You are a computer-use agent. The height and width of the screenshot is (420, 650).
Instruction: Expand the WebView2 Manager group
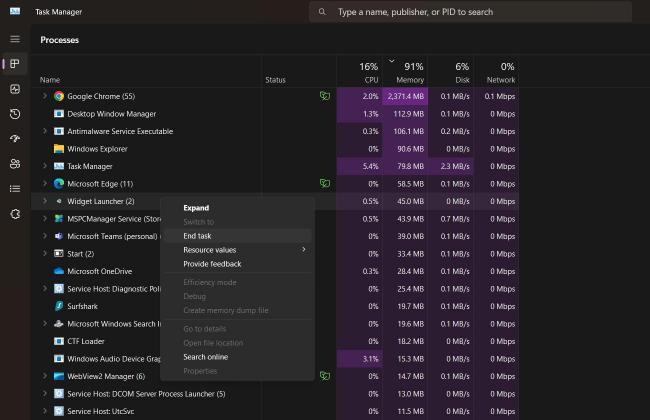pos(45,376)
